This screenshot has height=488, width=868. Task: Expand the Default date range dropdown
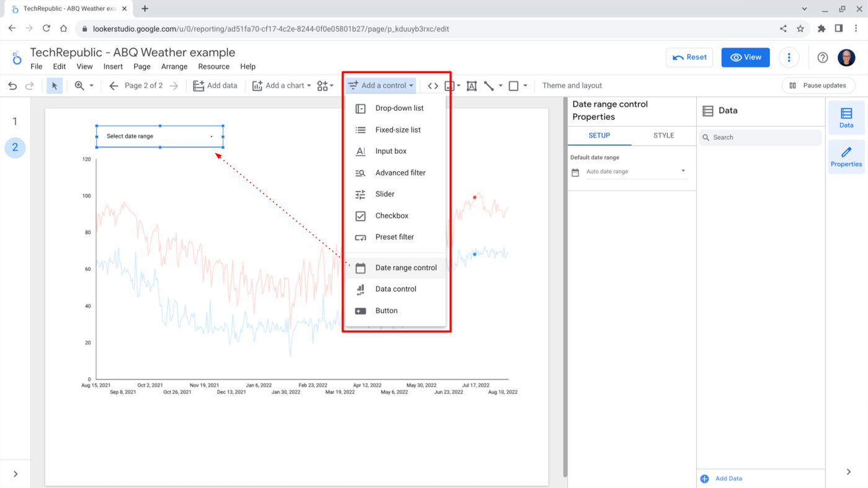tap(635, 172)
